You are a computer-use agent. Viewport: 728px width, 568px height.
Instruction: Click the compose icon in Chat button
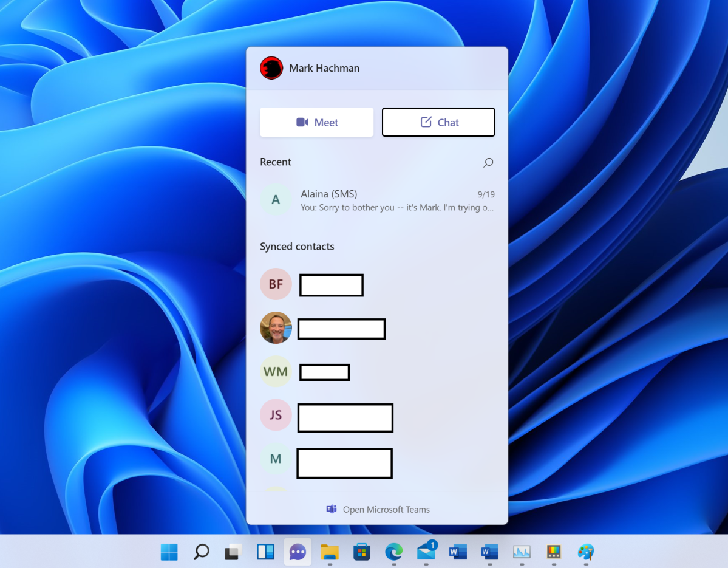pyautogui.click(x=426, y=121)
